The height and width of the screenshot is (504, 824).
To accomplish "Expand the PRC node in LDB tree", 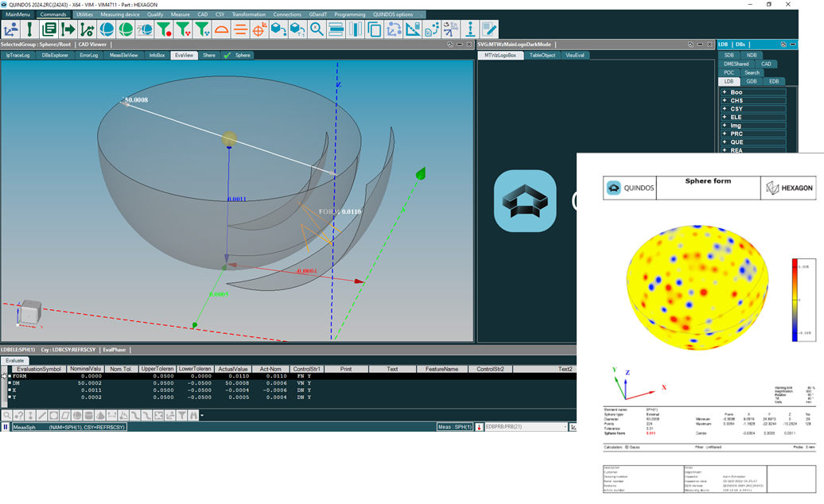I will (x=724, y=134).
